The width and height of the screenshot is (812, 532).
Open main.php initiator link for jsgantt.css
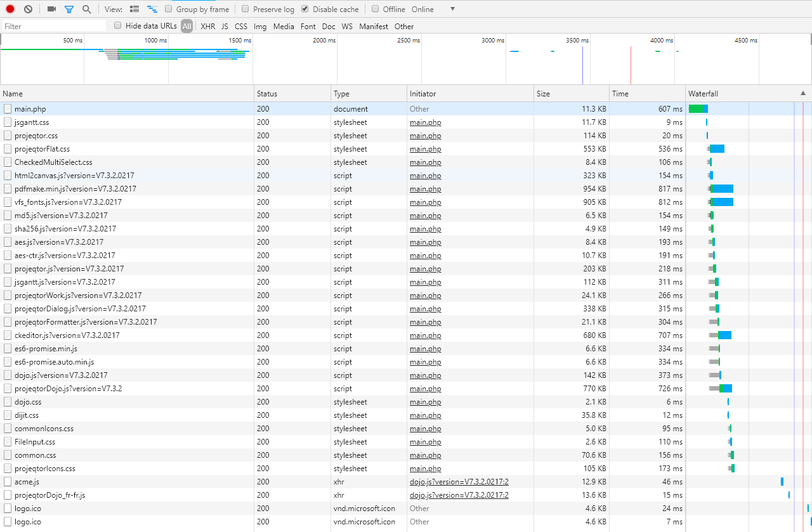pyautogui.click(x=425, y=122)
